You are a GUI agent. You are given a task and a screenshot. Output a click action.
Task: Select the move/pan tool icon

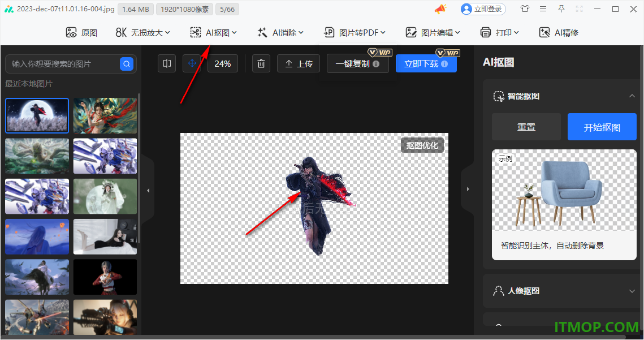click(192, 63)
